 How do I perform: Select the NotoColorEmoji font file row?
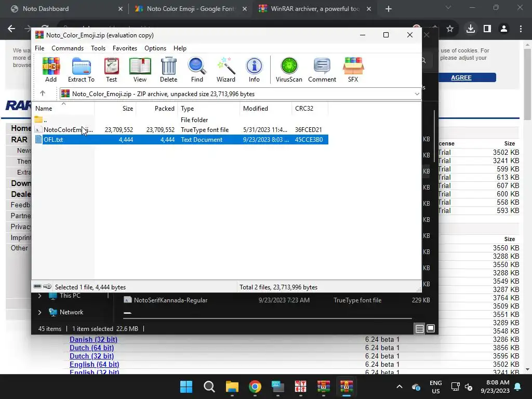click(181, 129)
